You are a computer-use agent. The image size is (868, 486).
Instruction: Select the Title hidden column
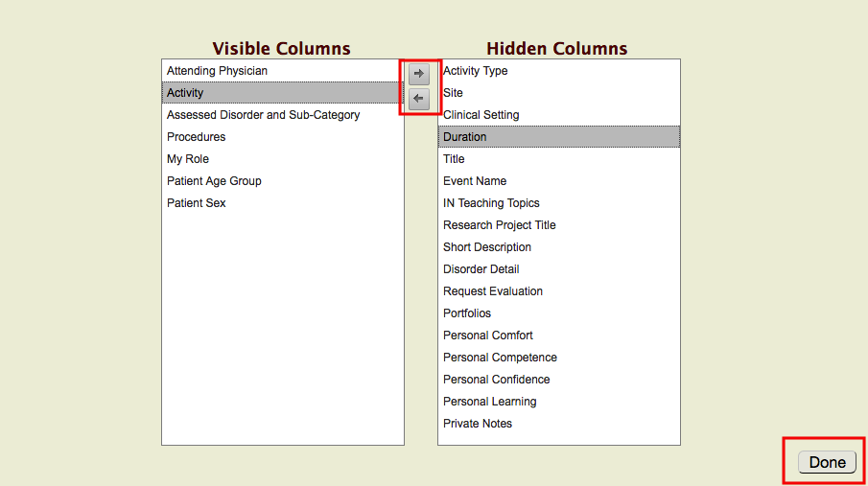559,159
